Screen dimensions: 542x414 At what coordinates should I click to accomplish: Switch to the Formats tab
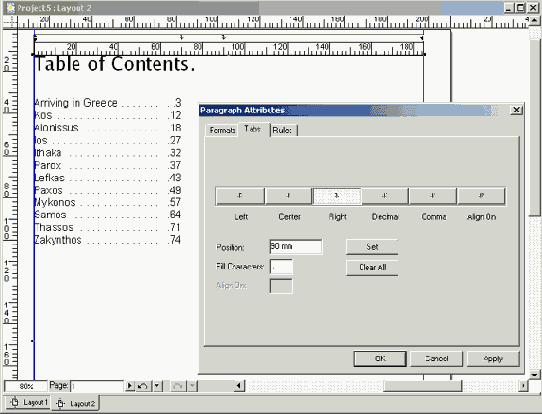[222, 130]
